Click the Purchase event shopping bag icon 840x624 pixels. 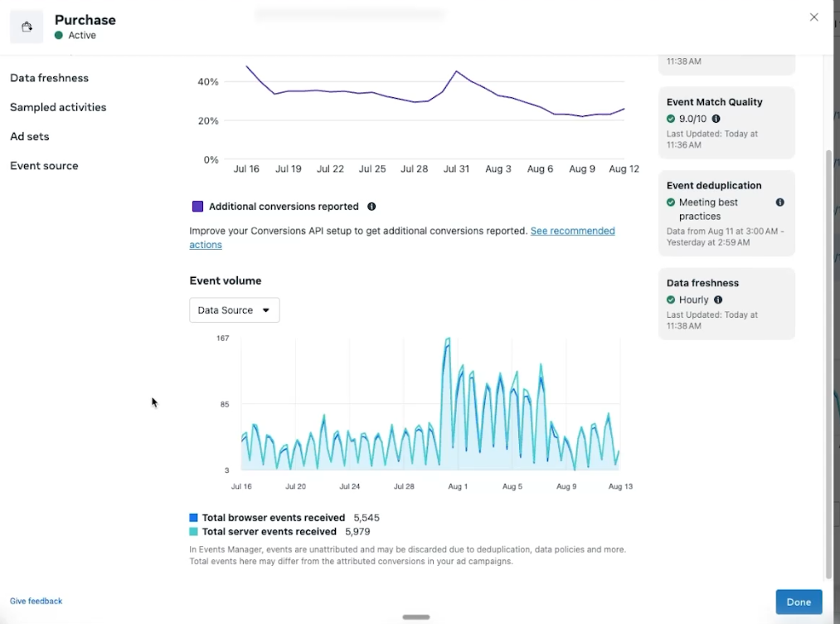tap(27, 27)
